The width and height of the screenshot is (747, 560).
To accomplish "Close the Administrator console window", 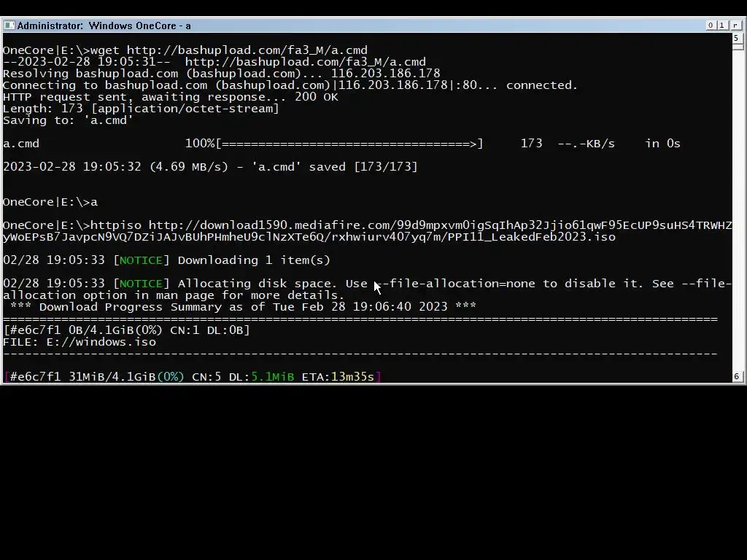I will (x=735, y=26).
